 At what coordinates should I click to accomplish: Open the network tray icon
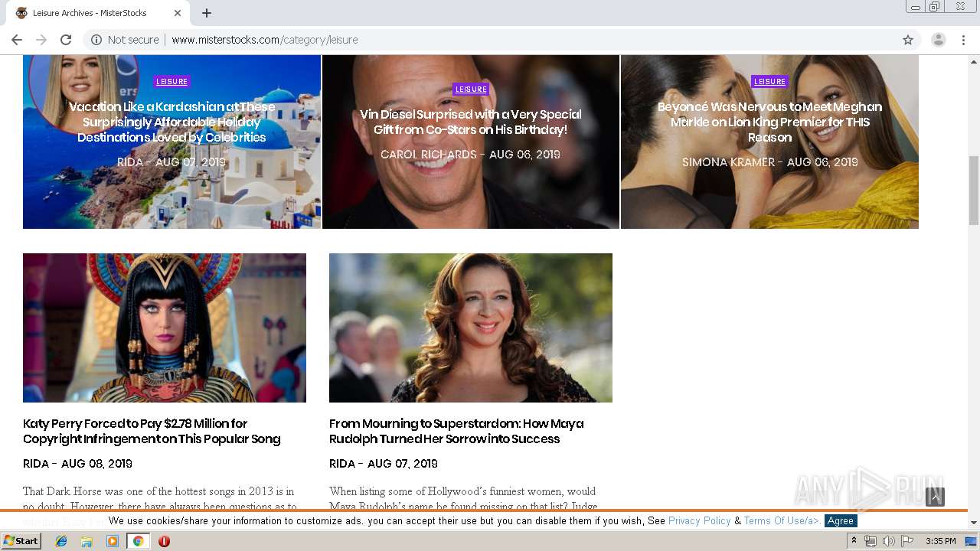click(871, 541)
